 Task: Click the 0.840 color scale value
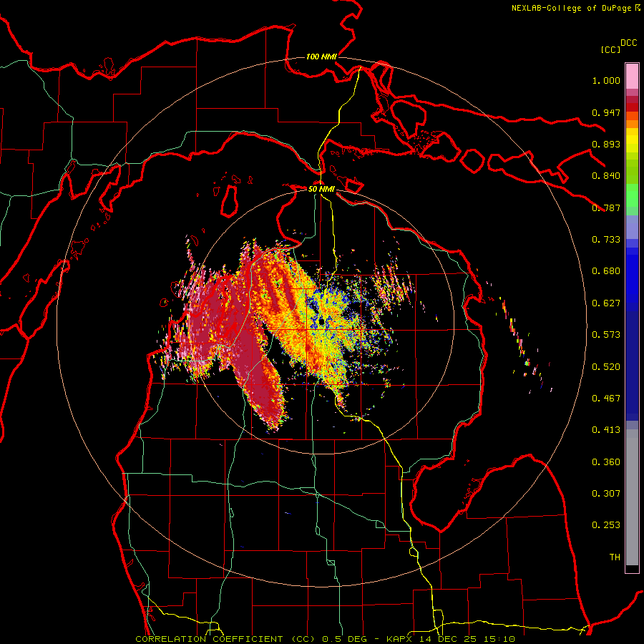pos(606,176)
